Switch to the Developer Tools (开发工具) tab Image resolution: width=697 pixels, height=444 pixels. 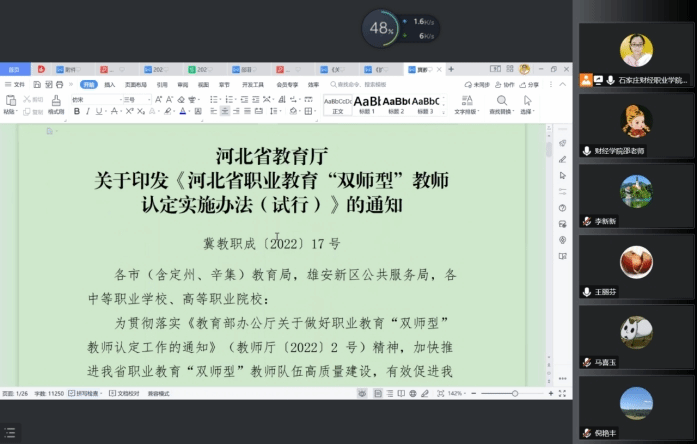252,84
